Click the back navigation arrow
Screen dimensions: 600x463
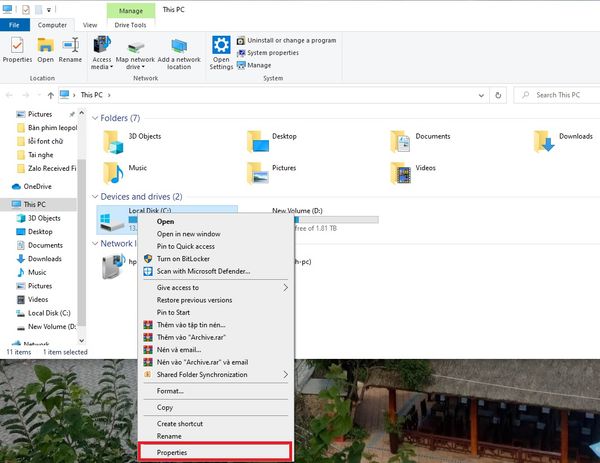pos(10,95)
